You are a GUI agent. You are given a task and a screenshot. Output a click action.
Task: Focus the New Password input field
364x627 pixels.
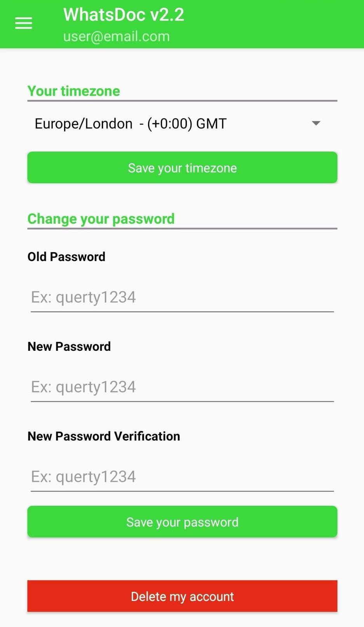(x=182, y=387)
